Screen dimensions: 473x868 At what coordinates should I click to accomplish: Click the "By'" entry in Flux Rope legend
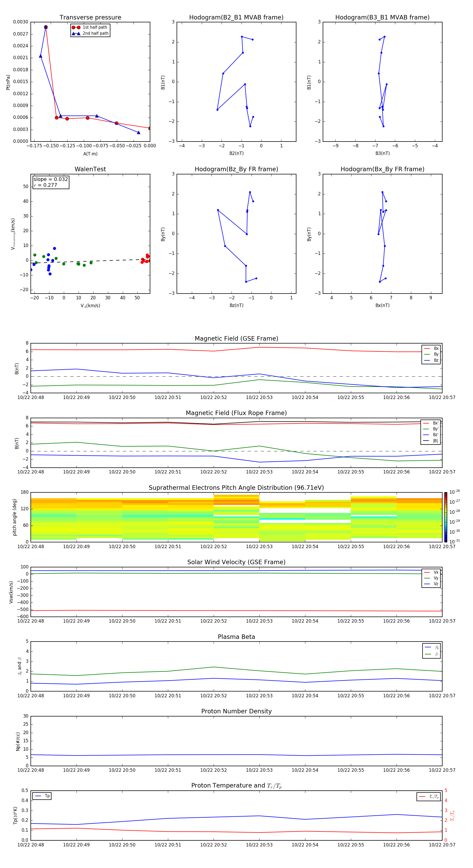431,429
